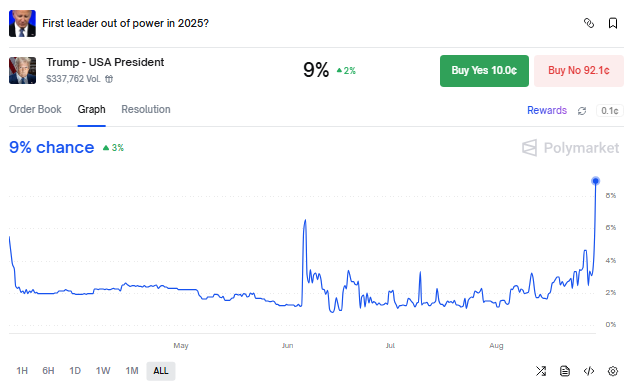Screen dimensions: 635x385
Task: Select the 1D time range
Action: 75,371
